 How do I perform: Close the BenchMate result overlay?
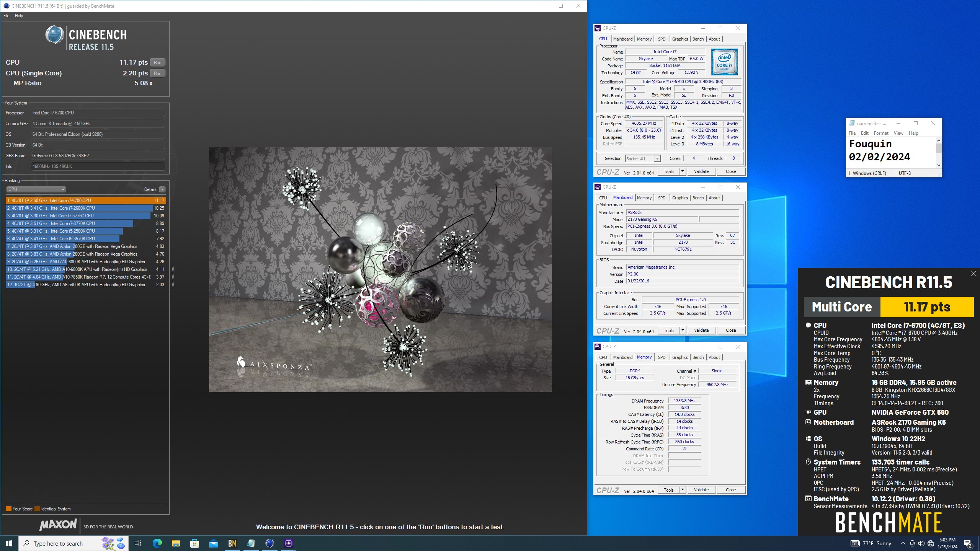pos(973,274)
